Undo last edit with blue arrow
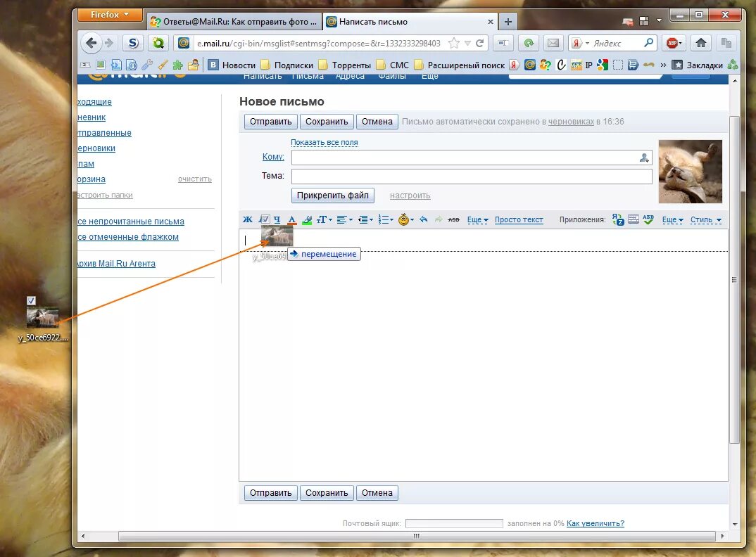Viewport: 756px width, 557px height. [423, 219]
